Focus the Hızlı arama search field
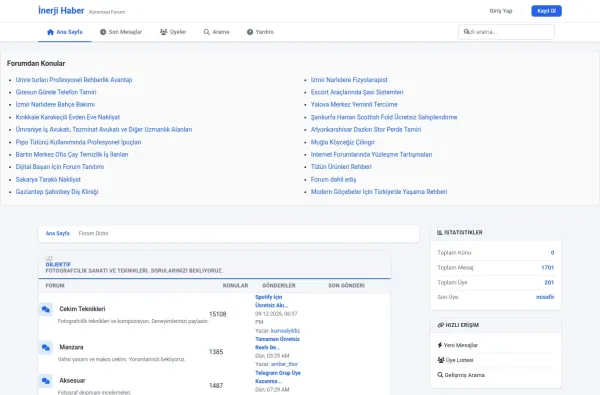The image size is (600, 395). (506, 32)
